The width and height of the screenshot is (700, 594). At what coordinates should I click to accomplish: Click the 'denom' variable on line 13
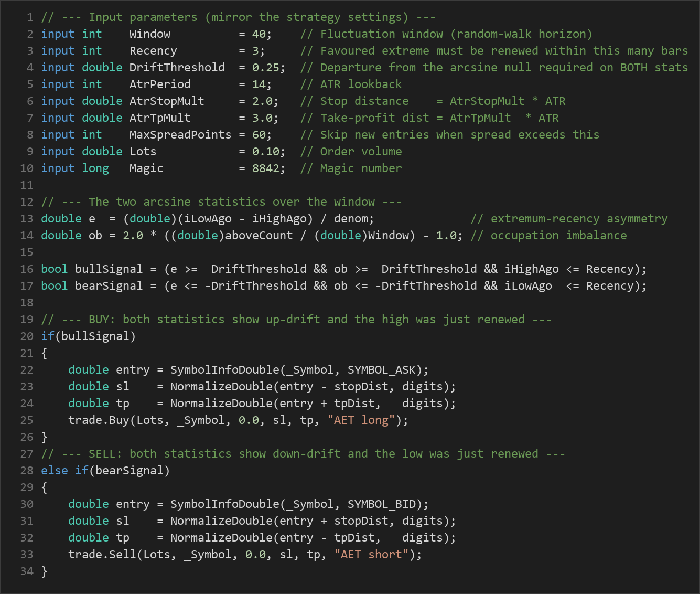pyautogui.click(x=351, y=219)
